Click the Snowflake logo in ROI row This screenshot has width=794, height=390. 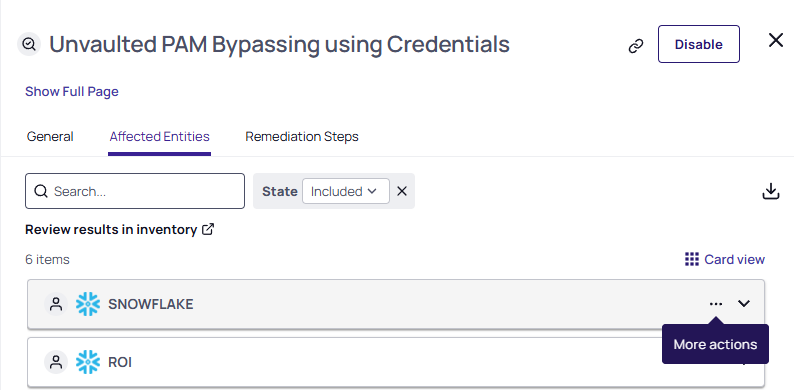coord(88,362)
